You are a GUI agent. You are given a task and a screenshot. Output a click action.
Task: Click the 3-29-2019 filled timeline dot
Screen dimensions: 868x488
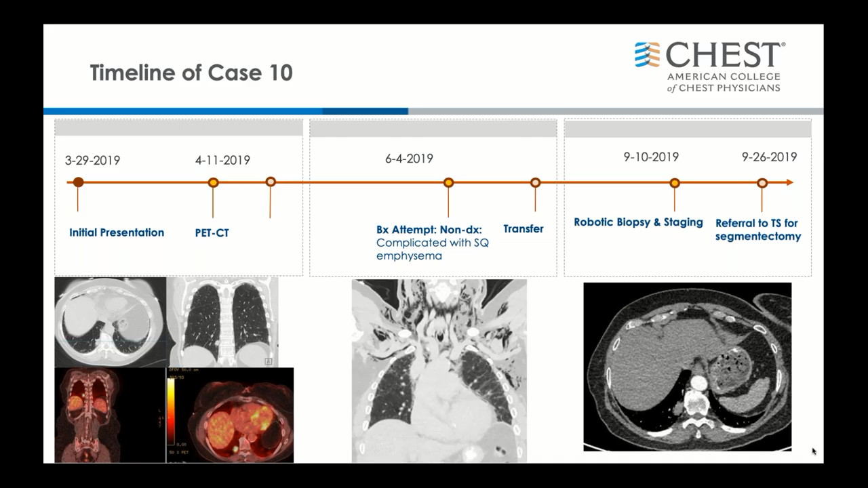(x=78, y=182)
